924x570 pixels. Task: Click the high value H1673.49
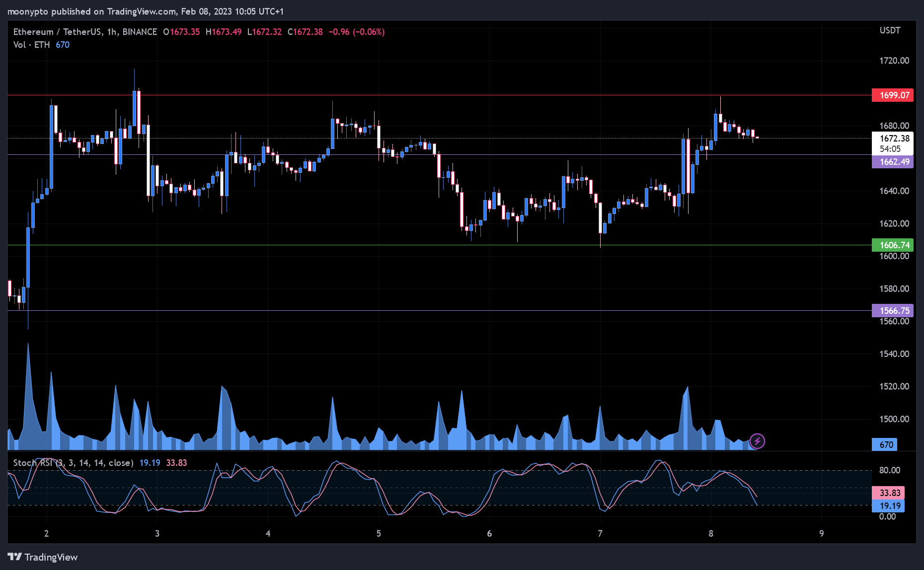click(x=224, y=32)
